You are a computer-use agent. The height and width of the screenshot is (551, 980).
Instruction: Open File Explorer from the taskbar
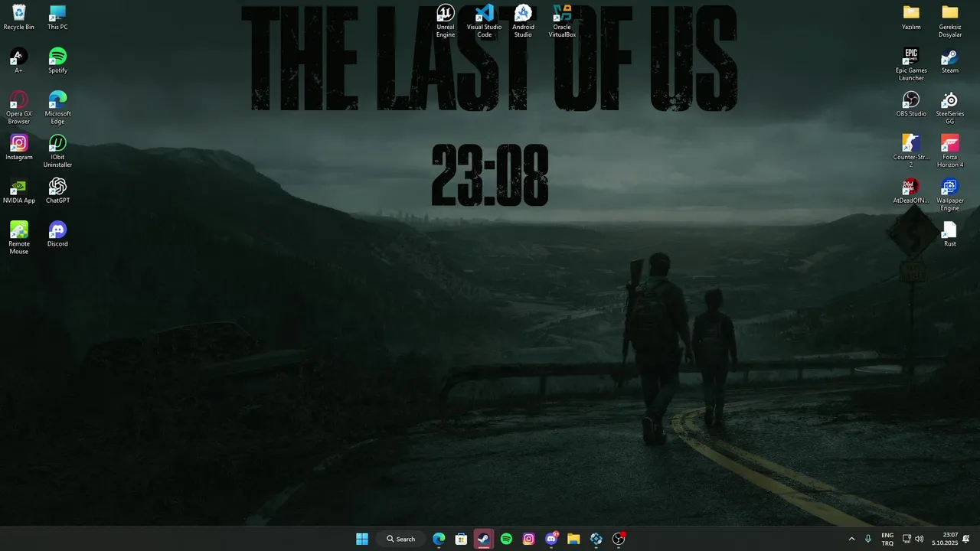[573, 539]
